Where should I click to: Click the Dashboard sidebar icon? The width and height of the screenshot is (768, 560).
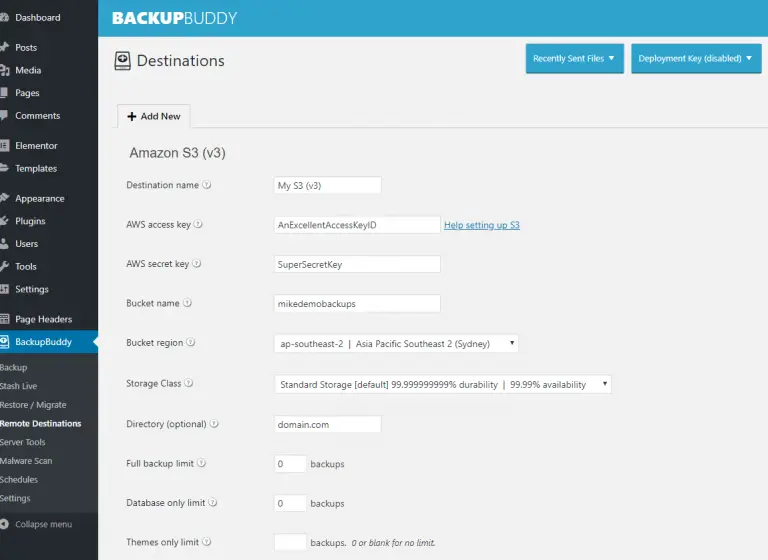point(4,18)
